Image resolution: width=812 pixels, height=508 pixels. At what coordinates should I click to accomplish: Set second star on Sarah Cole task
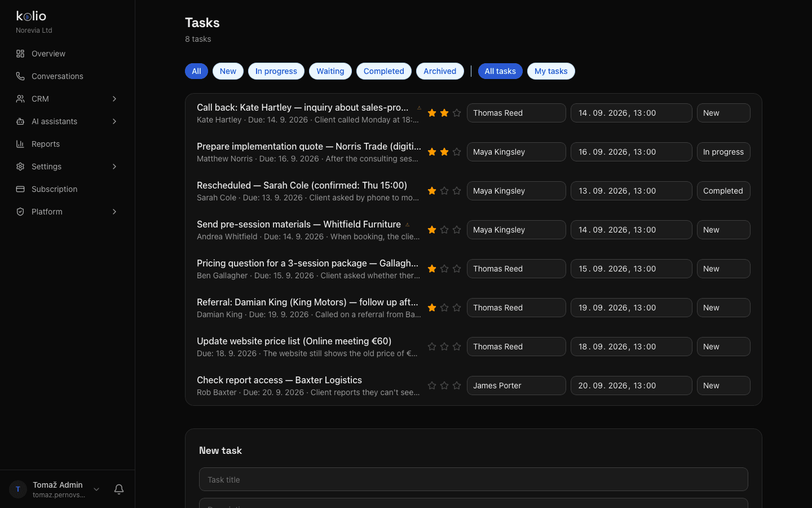point(444,191)
